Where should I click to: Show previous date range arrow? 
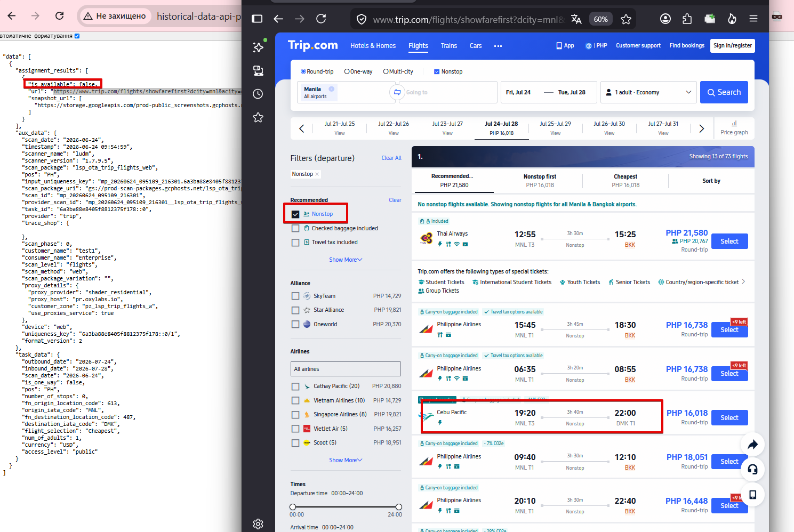(x=301, y=128)
